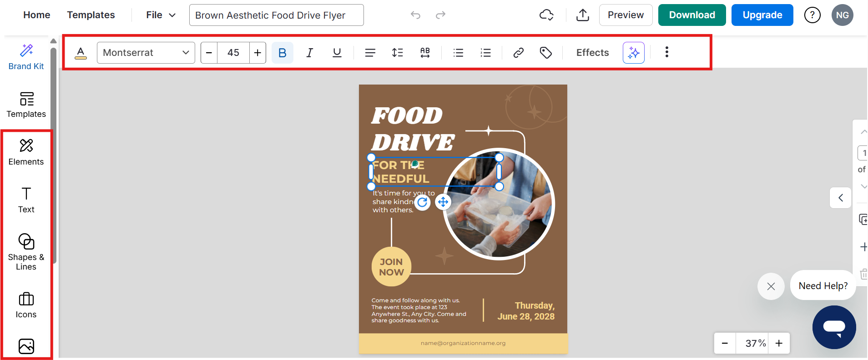Toggle italic formatting
The height and width of the screenshot is (360, 868).
(x=310, y=53)
